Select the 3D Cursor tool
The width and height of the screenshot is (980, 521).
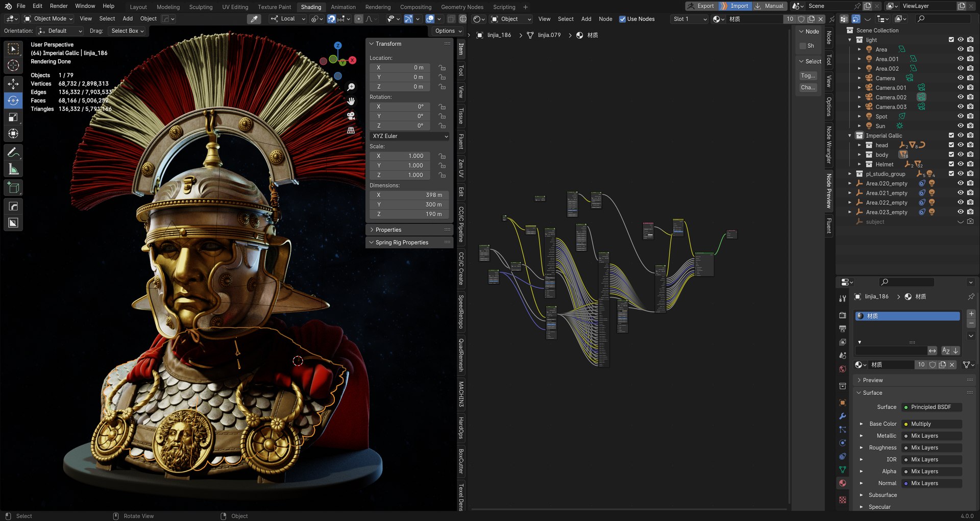[14, 65]
